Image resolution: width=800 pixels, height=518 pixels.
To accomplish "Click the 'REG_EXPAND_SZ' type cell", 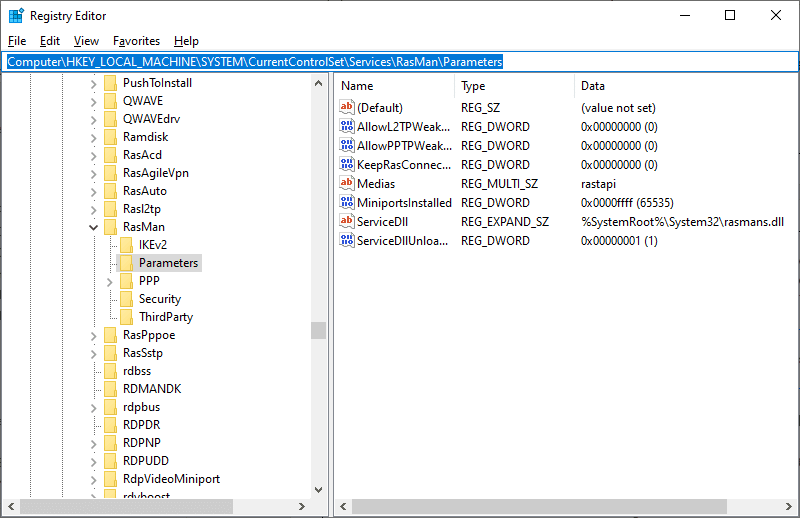I will coord(505,221).
